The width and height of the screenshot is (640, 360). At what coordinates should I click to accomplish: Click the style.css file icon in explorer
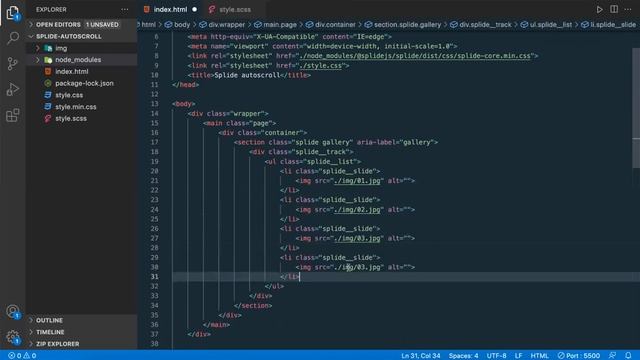pos(48,95)
